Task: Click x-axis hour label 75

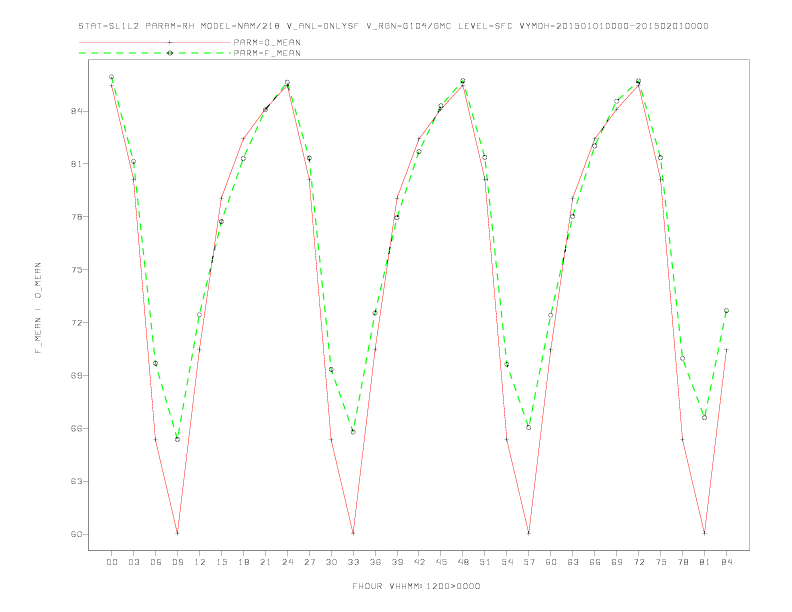Action: click(661, 562)
